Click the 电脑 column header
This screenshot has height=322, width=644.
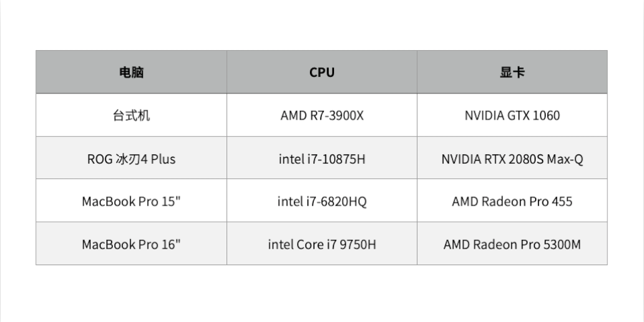pyautogui.click(x=131, y=72)
